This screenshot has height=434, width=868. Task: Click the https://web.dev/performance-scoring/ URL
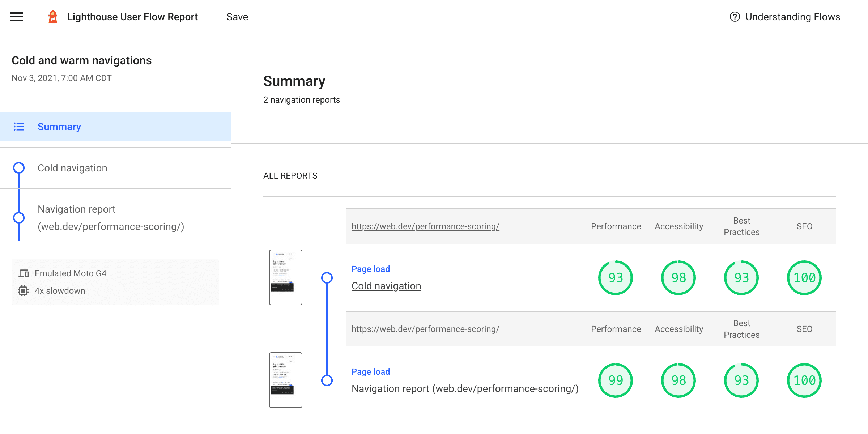click(x=425, y=226)
